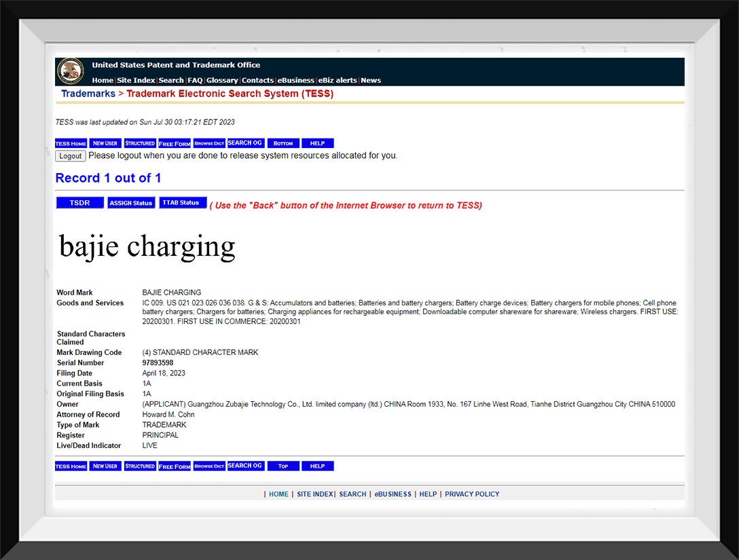Open Browse Dict in the upper toolbar
This screenshot has width=739, height=560.
point(209,143)
